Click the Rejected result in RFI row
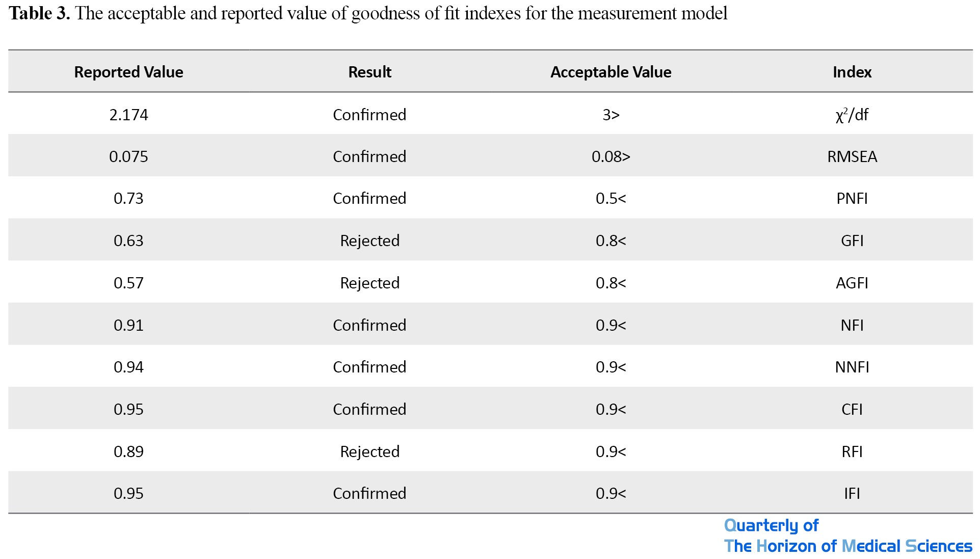980x559 pixels. pos(369,451)
